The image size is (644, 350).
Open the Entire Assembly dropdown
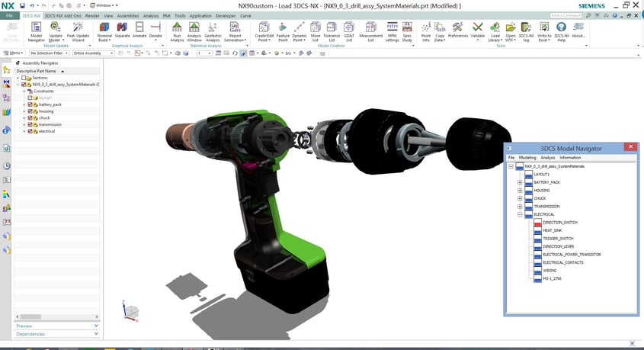(91, 53)
